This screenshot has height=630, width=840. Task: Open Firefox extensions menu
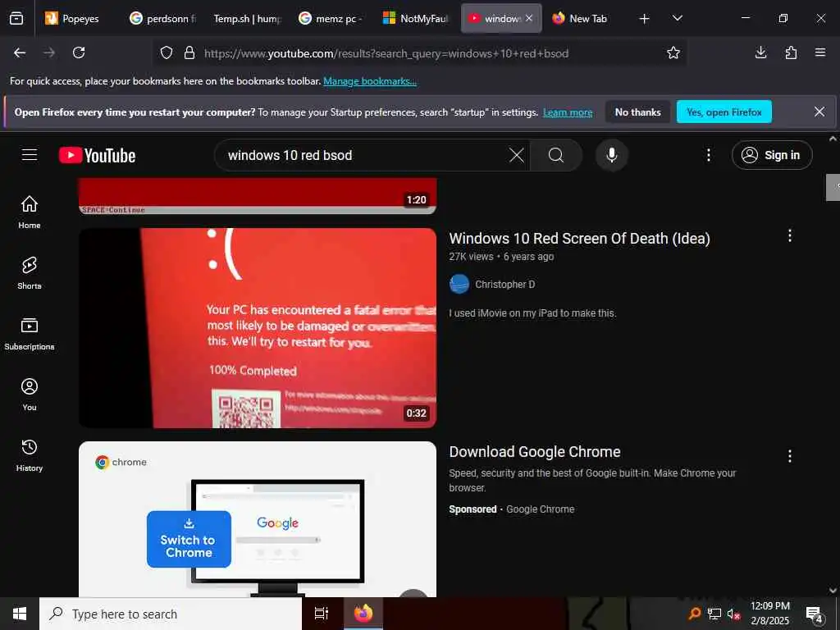(x=791, y=52)
